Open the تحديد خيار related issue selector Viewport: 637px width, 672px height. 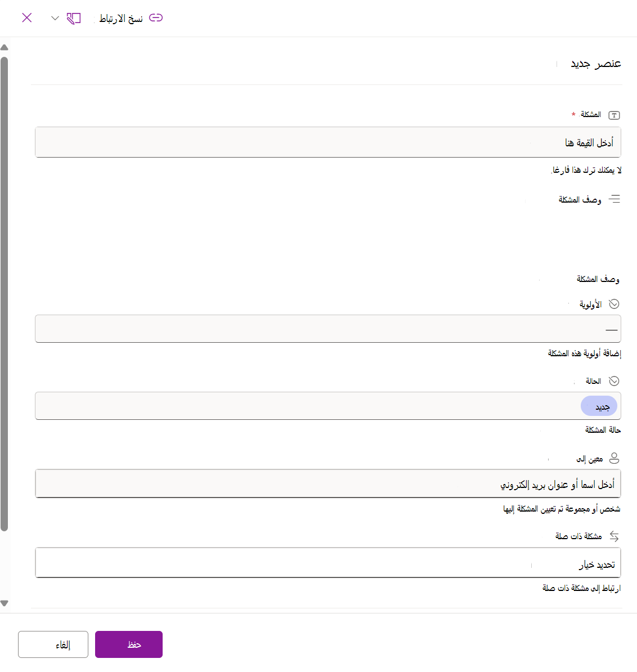pyautogui.click(x=328, y=563)
